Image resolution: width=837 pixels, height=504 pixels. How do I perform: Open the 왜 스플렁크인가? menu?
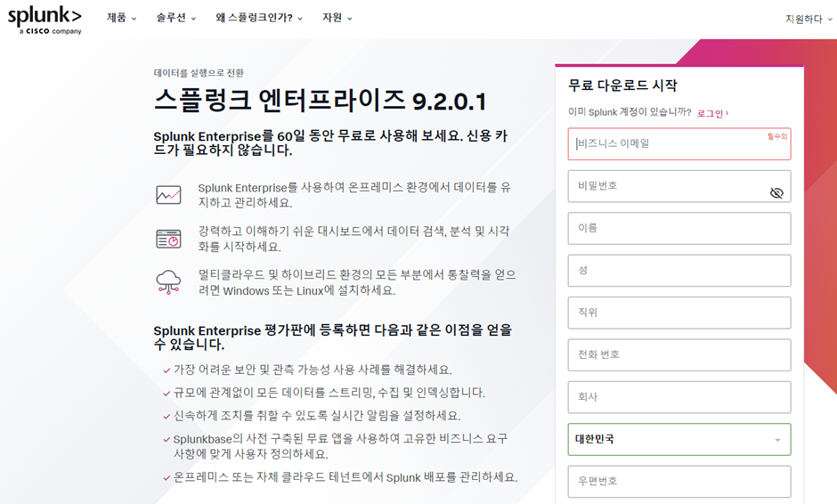point(259,18)
